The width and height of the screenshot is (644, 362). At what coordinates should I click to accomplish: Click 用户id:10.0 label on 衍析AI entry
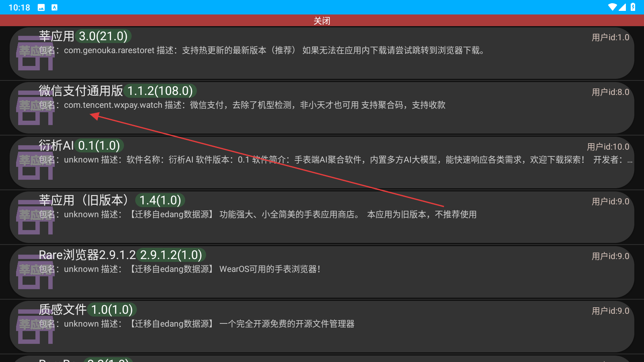tap(608, 147)
